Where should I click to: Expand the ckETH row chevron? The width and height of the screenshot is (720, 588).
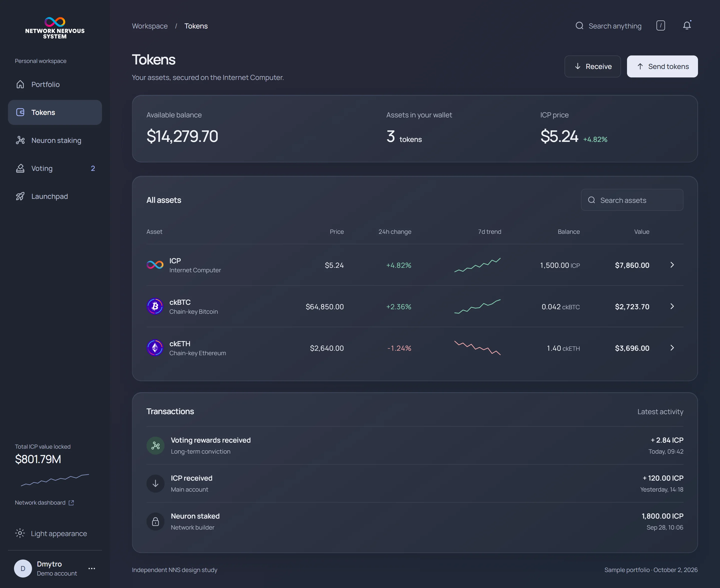tap(672, 348)
